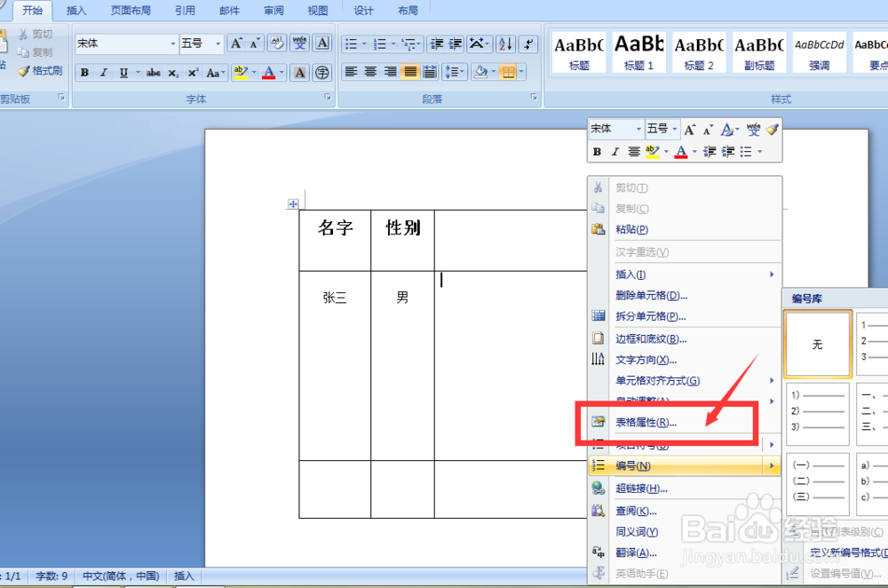Viewport: 888px width, 588px height.
Task: Center align in the mini toolbar
Action: [x=634, y=152]
